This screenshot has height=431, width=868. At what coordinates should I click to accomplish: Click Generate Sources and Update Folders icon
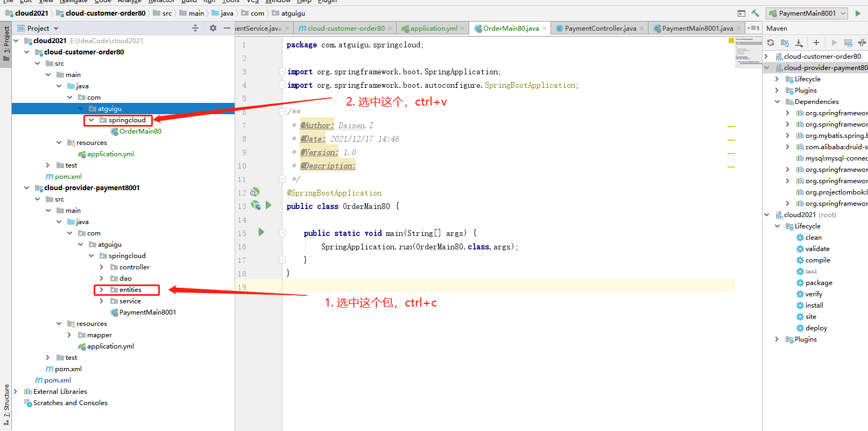point(785,43)
